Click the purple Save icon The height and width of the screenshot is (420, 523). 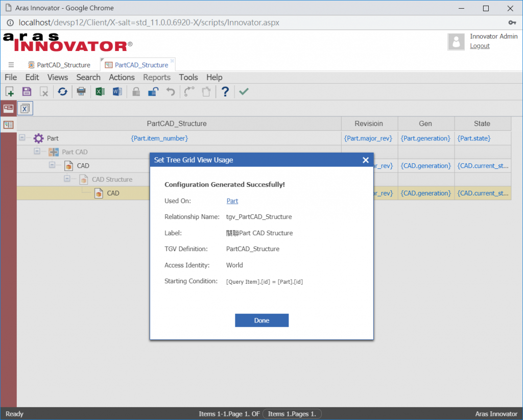coord(27,91)
